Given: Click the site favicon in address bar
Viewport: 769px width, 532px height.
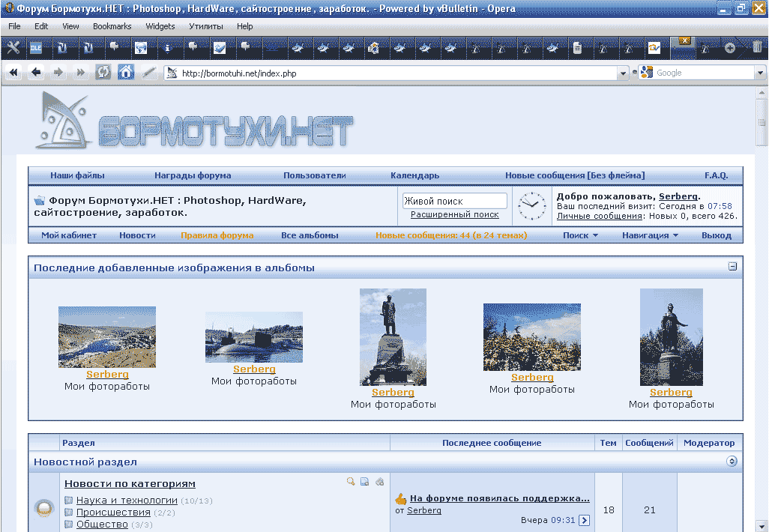Looking at the screenshot, I should click(x=172, y=73).
